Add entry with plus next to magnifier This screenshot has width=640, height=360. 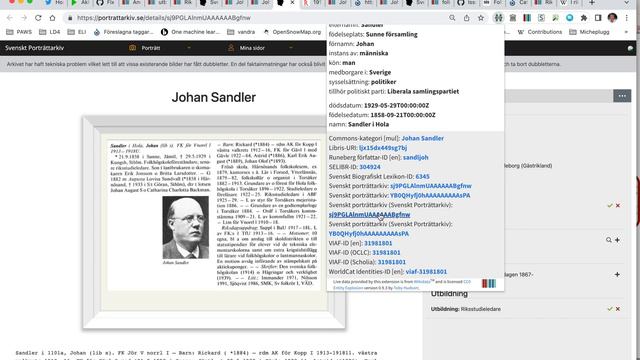(x=617, y=240)
